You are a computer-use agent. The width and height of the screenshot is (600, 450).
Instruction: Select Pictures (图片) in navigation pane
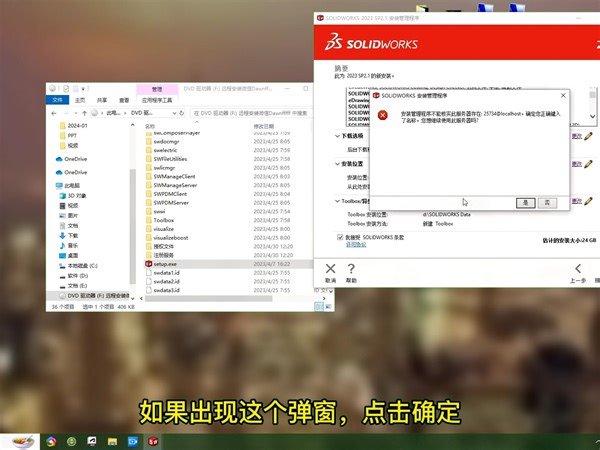[x=68, y=215]
